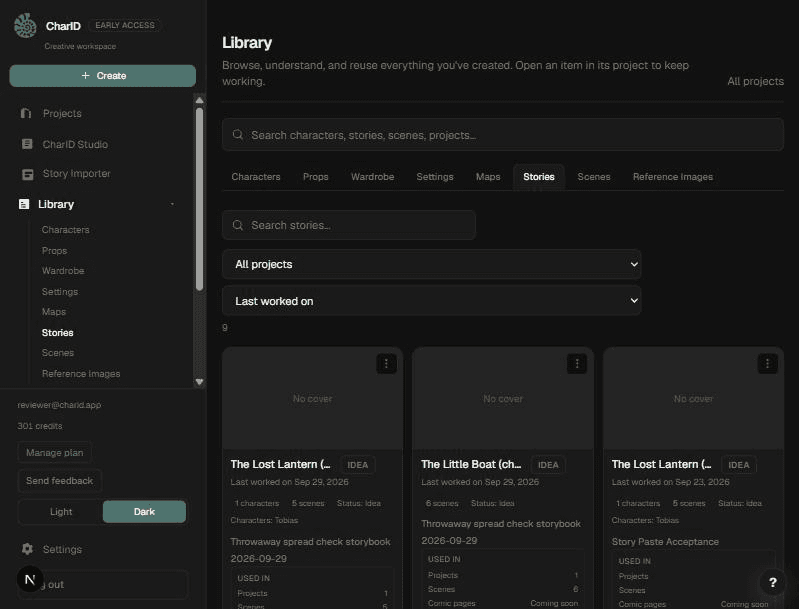Select Maps under Library in sidebar

54,311
